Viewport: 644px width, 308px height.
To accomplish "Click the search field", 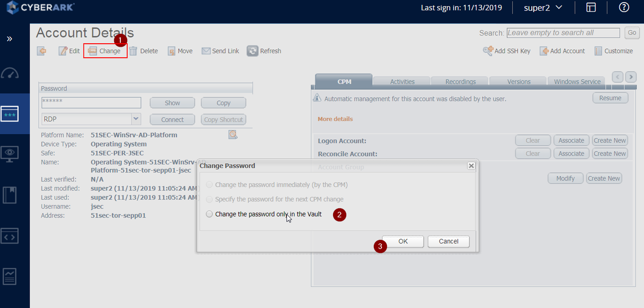I will coord(563,33).
